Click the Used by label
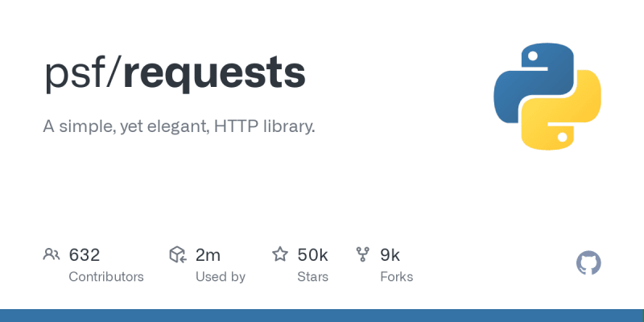Image resolution: width=644 pixels, height=322 pixels. click(220, 277)
